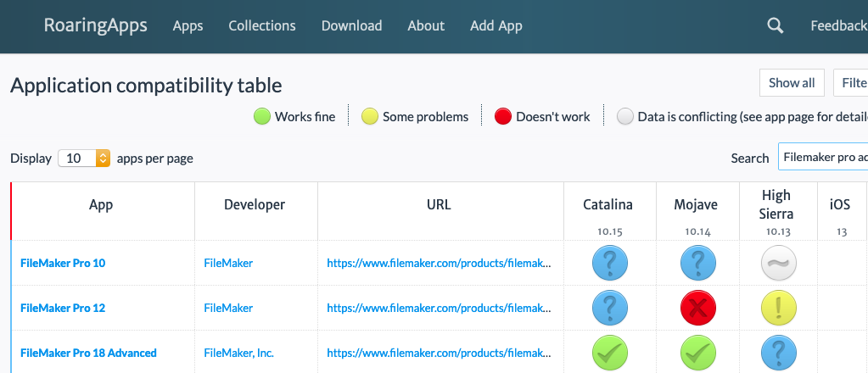Open the URL link for FileMaker Pro 18 Advanced
This screenshot has width=868, height=373.
click(x=439, y=353)
